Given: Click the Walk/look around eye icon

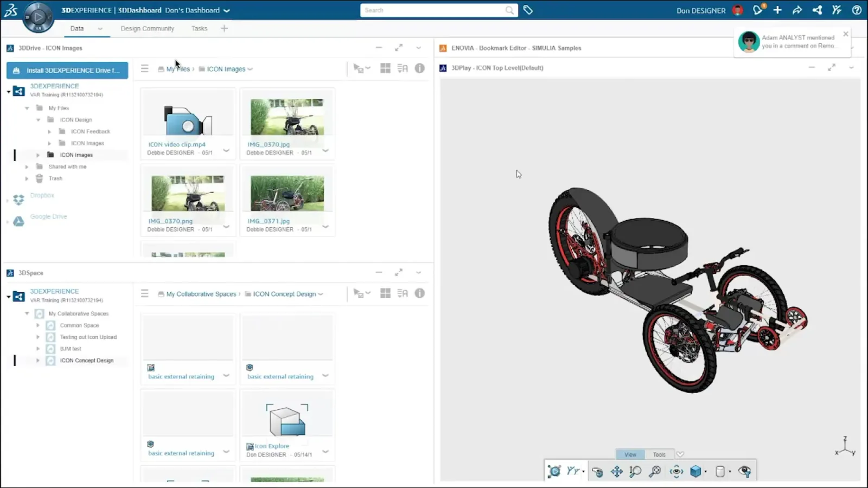Looking at the screenshot, I should coord(676,471).
